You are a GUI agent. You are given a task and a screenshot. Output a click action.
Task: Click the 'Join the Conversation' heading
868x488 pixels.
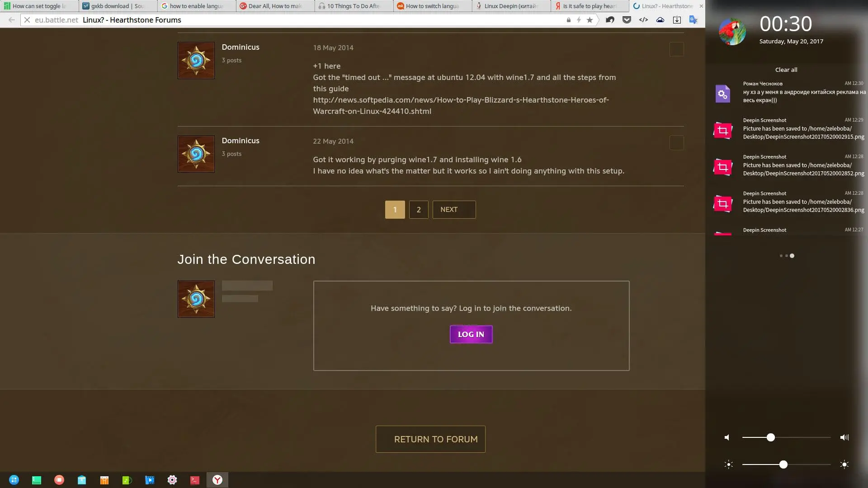(246, 259)
